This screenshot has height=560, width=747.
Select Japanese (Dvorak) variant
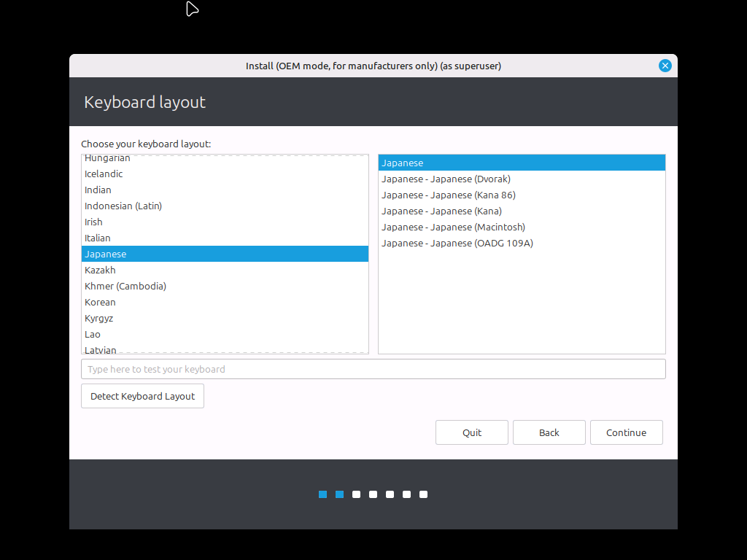pos(446,179)
